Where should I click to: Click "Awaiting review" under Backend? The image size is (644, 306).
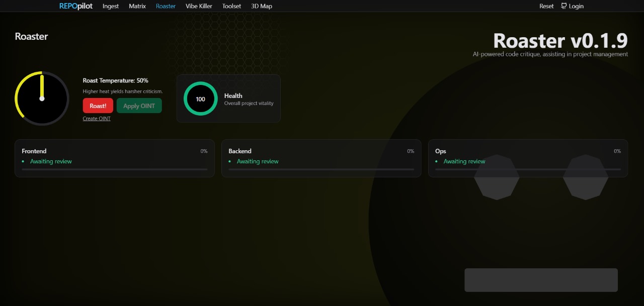tap(258, 161)
